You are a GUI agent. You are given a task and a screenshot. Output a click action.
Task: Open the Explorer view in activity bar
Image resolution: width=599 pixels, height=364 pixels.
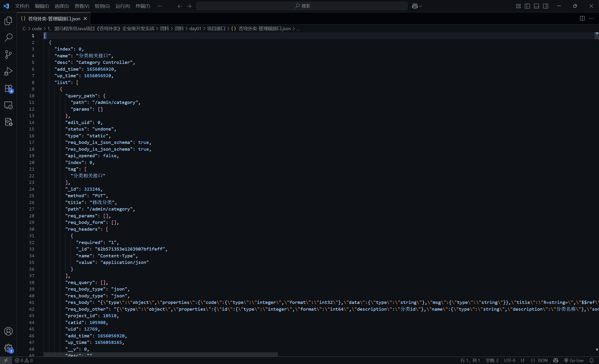coord(8,21)
